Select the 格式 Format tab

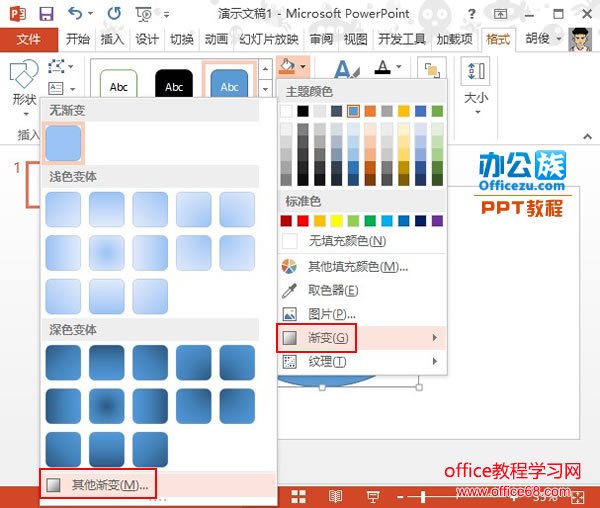pyautogui.click(x=498, y=39)
